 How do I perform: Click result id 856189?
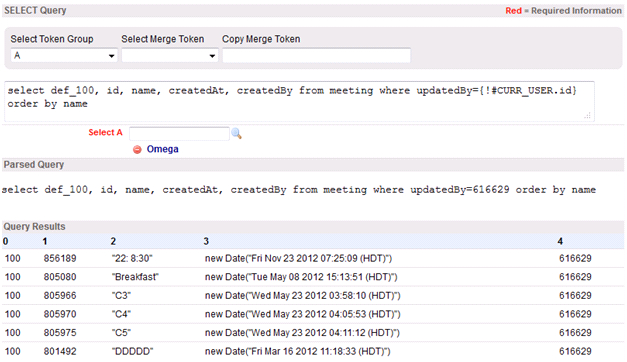click(x=60, y=258)
